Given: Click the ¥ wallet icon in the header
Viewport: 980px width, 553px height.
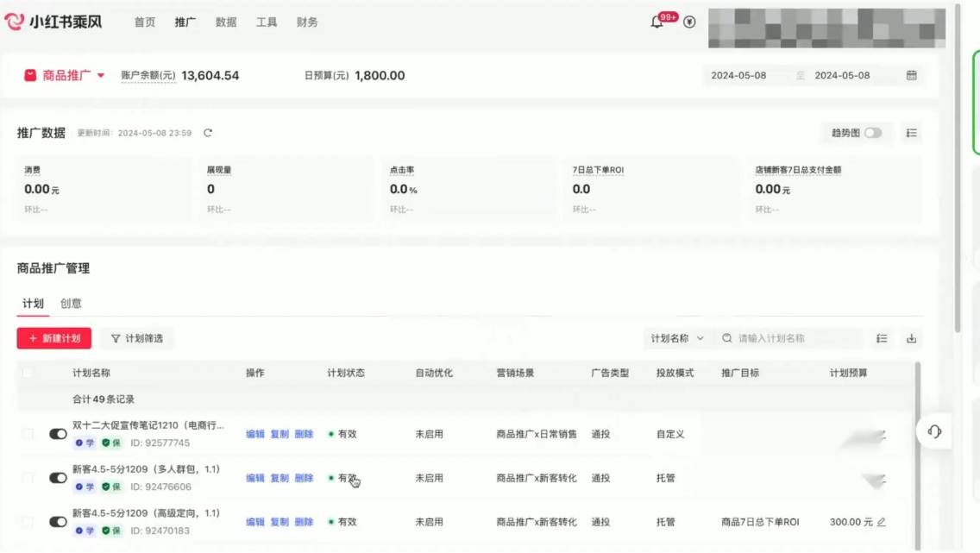Looking at the screenshot, I should (x=688, y=21).
